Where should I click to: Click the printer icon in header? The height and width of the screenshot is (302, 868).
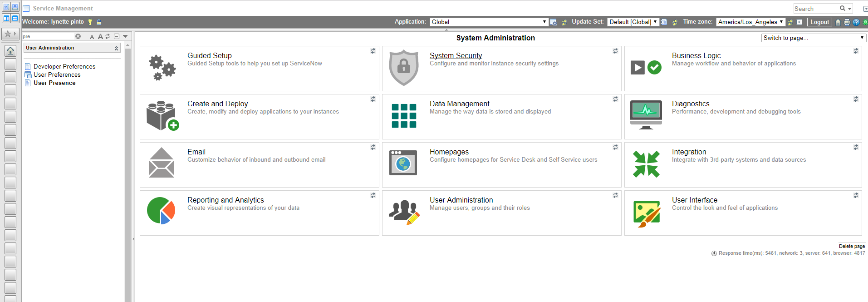(847, 22)
